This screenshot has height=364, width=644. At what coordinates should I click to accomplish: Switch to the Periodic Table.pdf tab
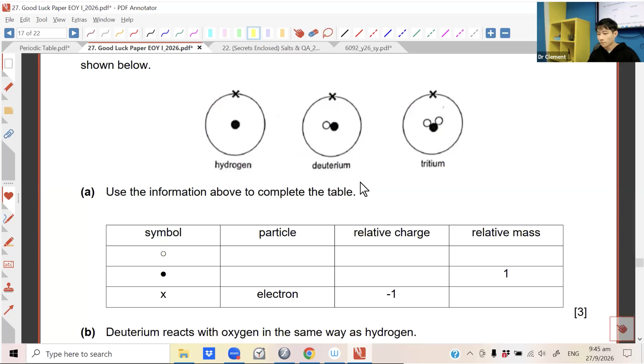point(45,48)
